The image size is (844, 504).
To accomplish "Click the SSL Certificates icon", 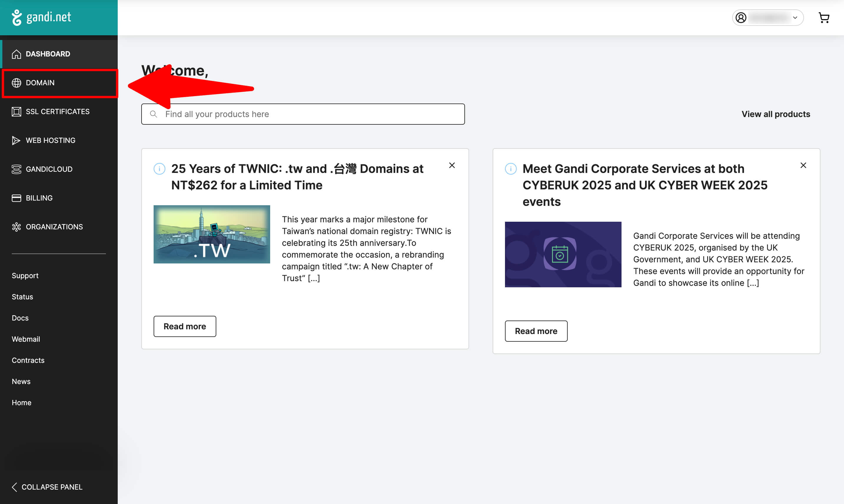I will [x=16, y=112].
